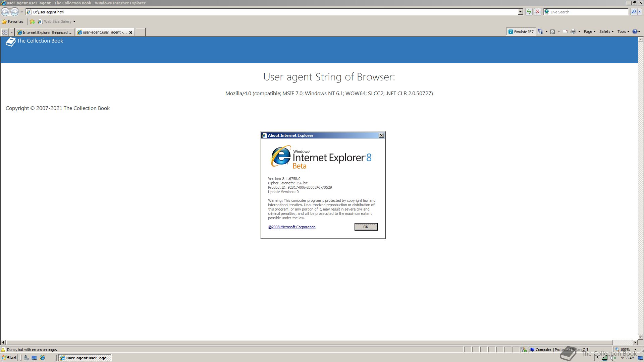Click OK in the About dialog
Screen dimensions: 644x362
pos(366,227)
